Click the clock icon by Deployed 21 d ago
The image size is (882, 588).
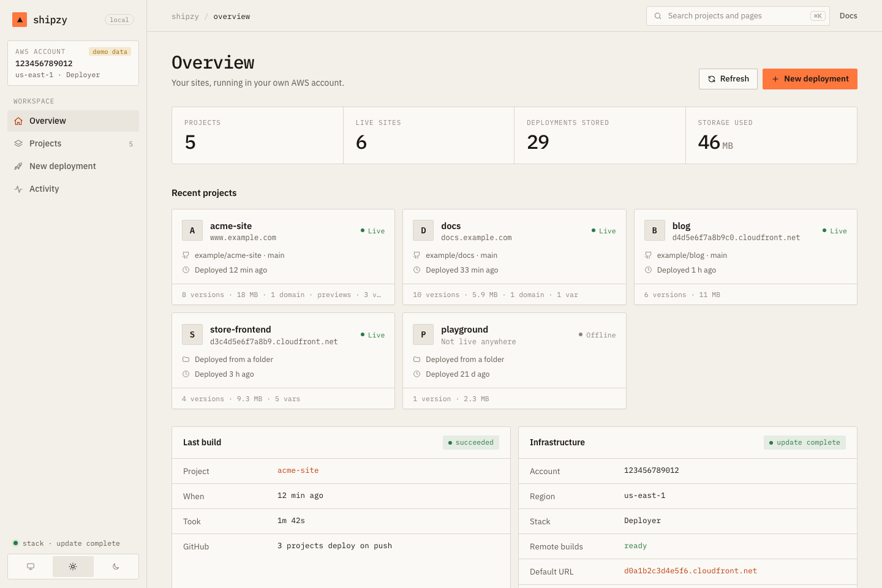pos(417,374)
